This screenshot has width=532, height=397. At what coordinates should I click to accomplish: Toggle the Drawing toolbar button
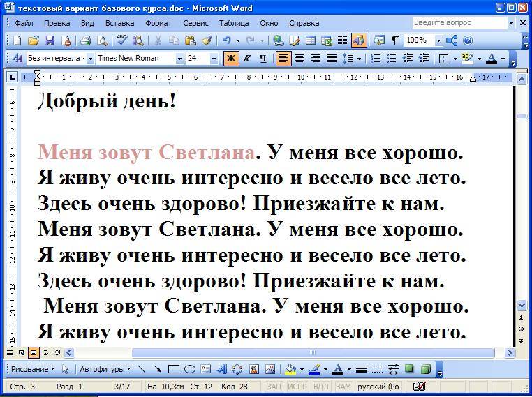tap(359, 40)
